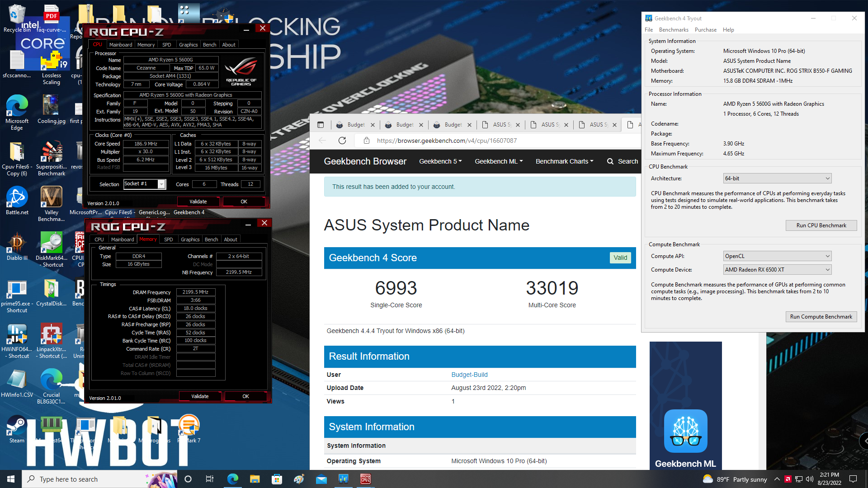The image size is (868, 488).
Task: Open Microsoft Edge desktop shortcut
Action: [17, 113]
